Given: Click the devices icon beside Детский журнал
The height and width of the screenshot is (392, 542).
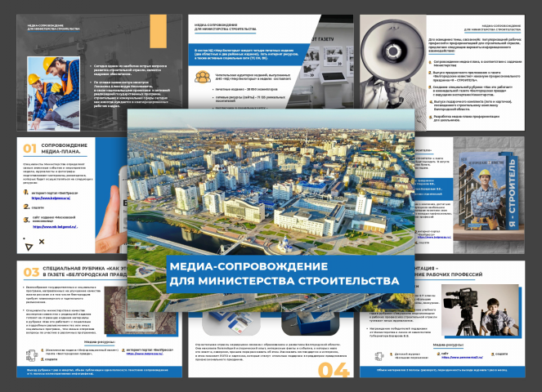Looking at the screenshot, I should [379, 356].
